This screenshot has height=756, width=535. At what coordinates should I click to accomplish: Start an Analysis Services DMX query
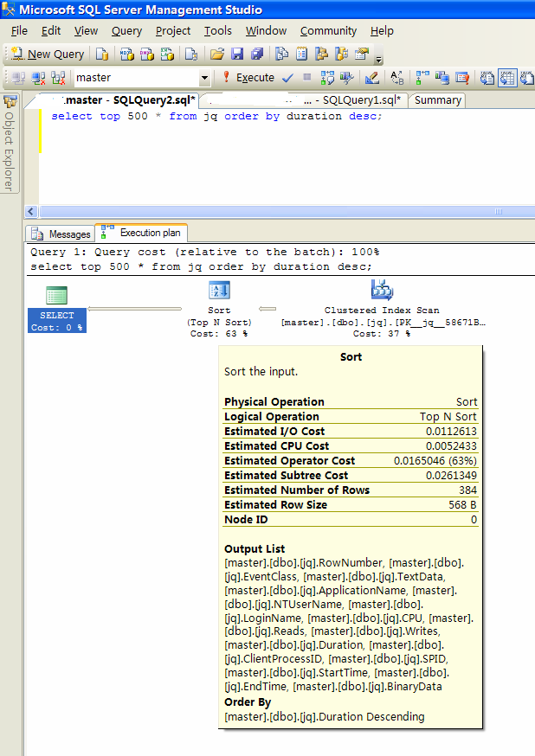[146, 54]
